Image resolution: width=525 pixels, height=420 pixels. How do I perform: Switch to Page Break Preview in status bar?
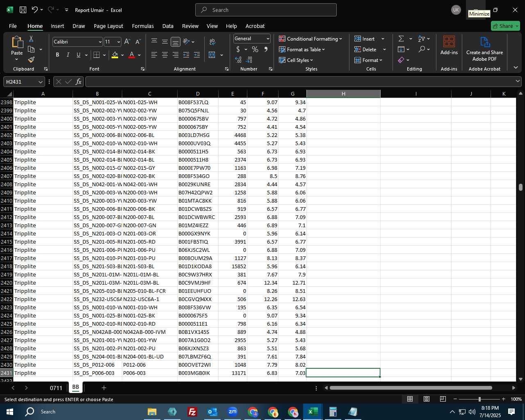443,399
